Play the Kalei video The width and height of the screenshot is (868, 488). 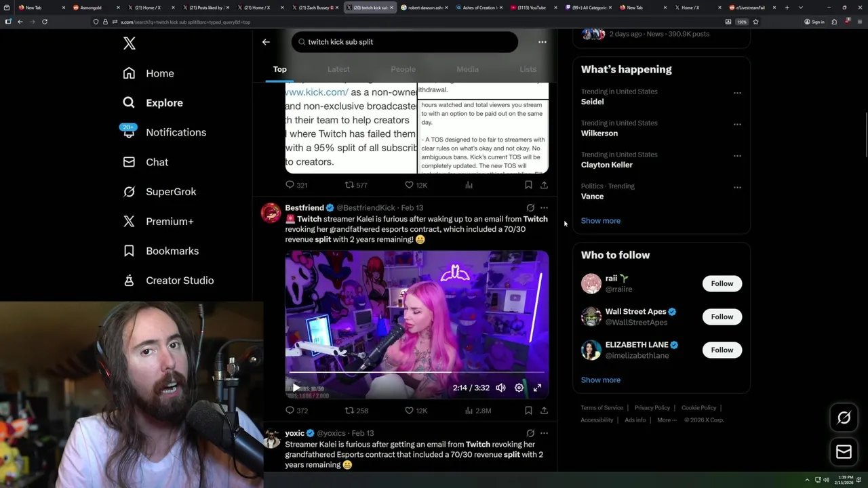[x=296, y=388]
